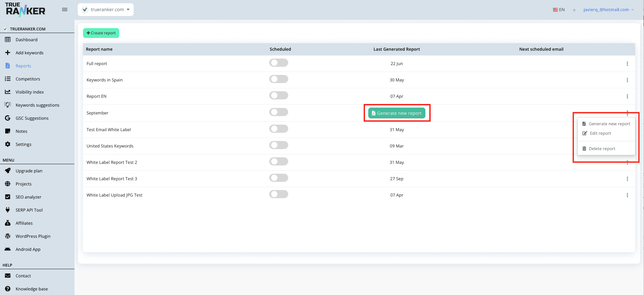Open the three-dot menu for Full report
644x295 pixels.
pyautogui.click(x=627, y=64)
